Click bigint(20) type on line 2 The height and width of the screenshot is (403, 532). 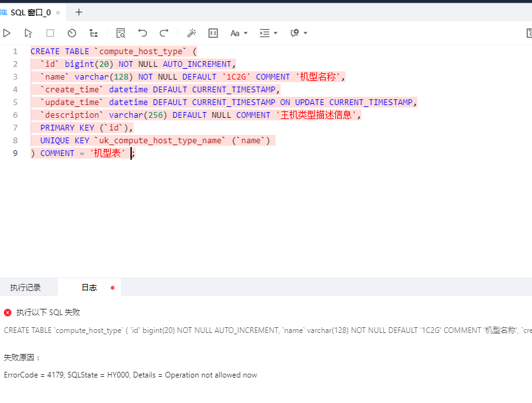[x=89, y=64]
